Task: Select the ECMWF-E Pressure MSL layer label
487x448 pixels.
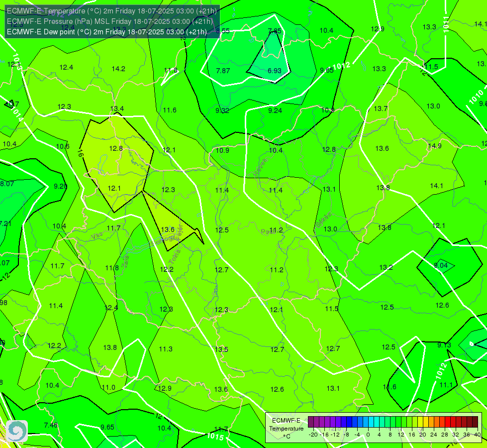Action: (110, 21)
